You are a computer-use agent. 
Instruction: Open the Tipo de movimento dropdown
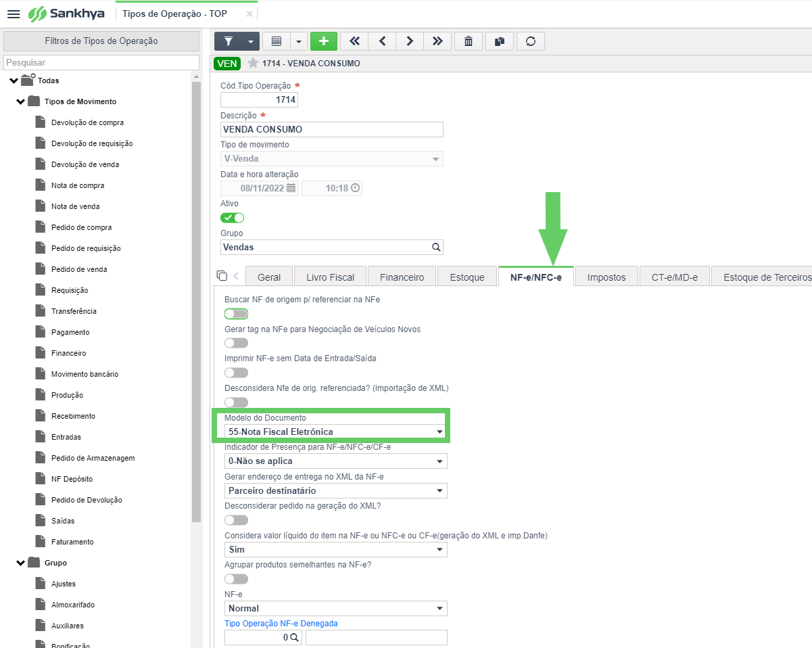pyautogui.click(x=332, y=159)
